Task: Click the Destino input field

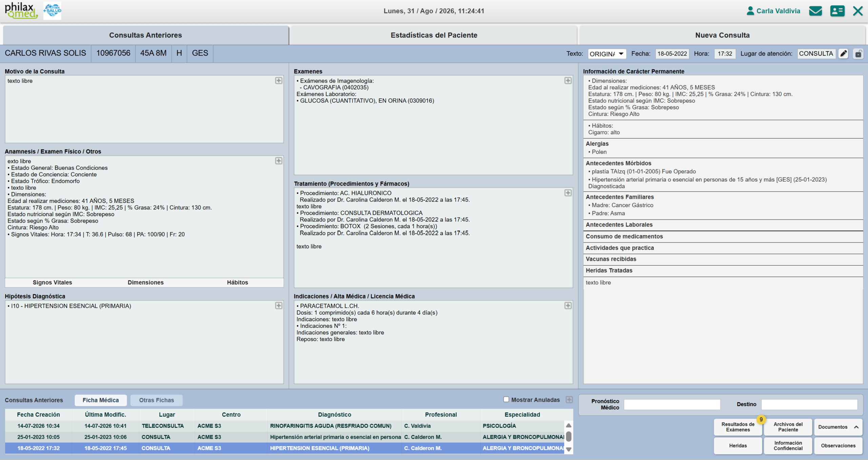Action: point(809,404)
